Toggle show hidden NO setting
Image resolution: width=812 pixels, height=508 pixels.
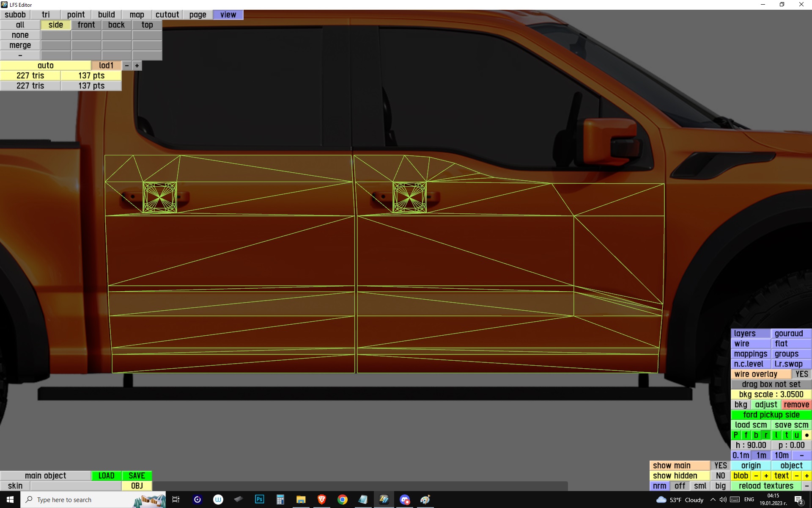click(720, 476)
